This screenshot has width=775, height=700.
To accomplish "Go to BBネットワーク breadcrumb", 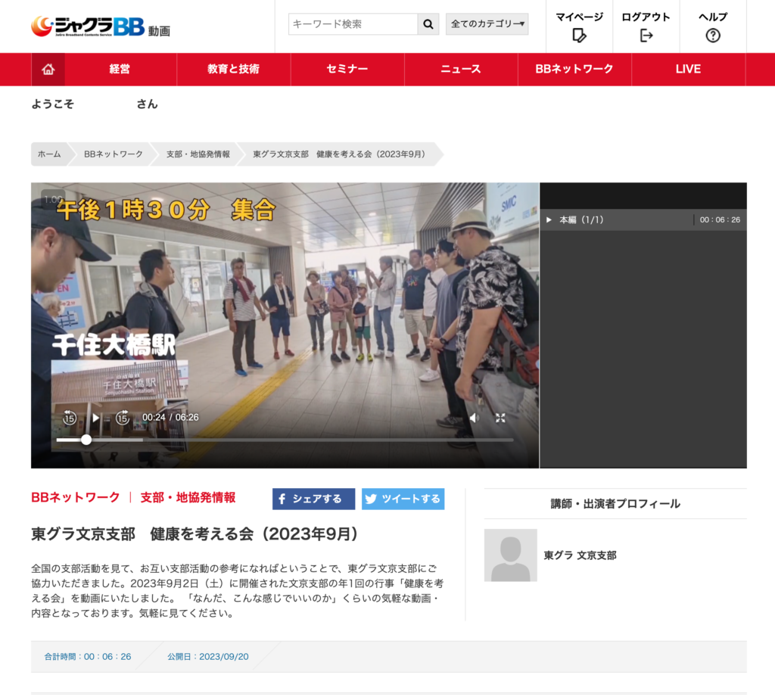I will [114, 154].
